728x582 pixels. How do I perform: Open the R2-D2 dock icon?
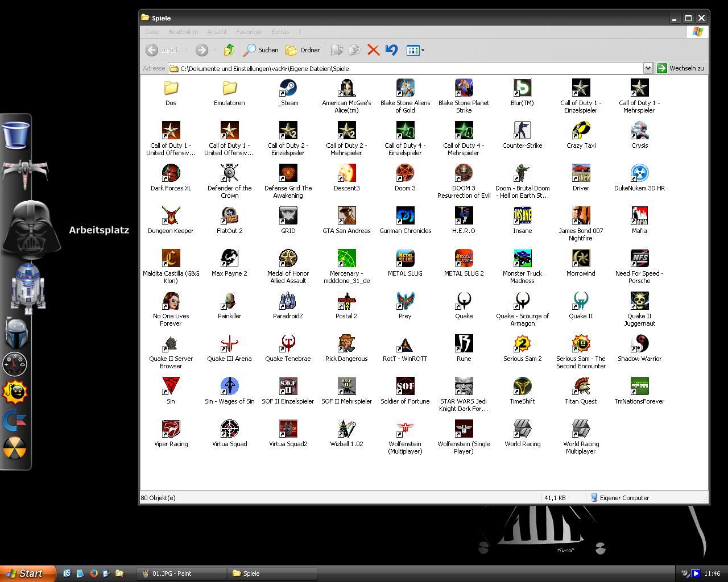click(28, 289)
